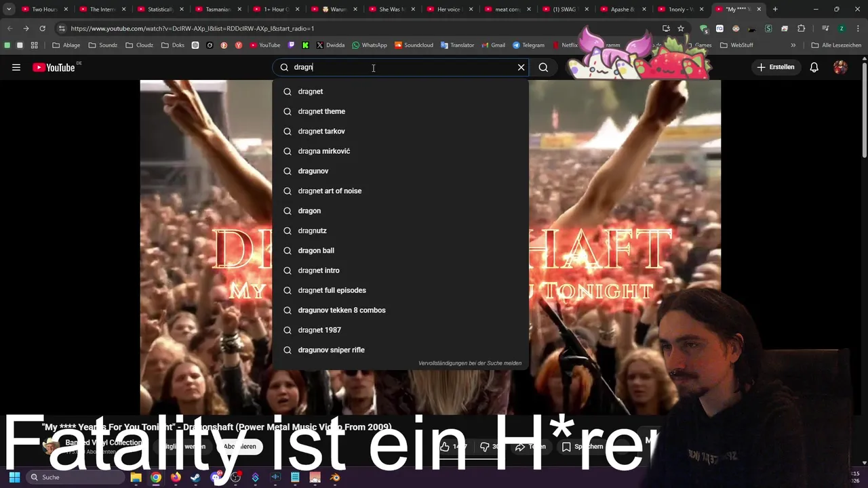The image size is (868, 488).
Task: Choose the "dragnet" suggestion
Action: point(400,91)
